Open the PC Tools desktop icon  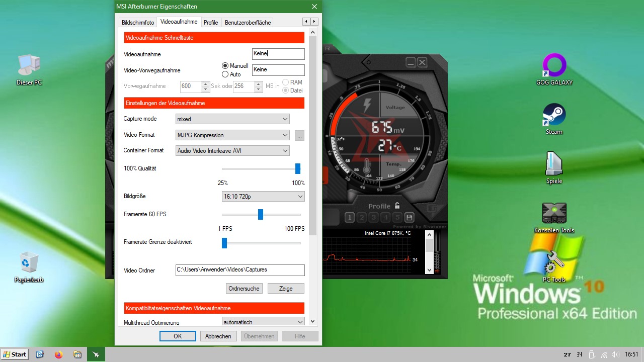point(554,266)
